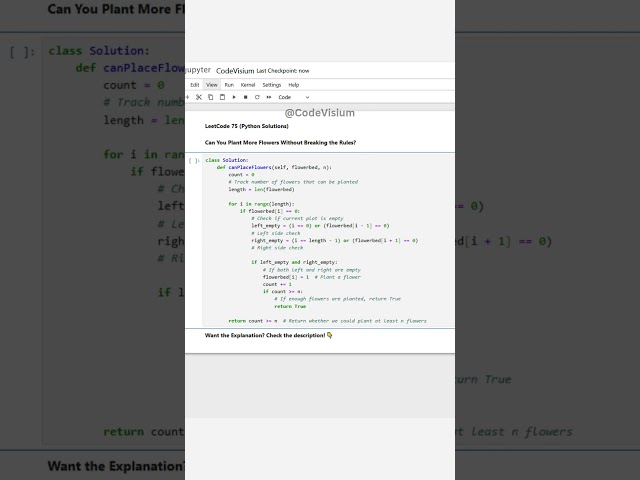This screenshot has height=480, width=640.
Task: Click the indented return True line
Action: pyautogui.click(x=290, y=306)
